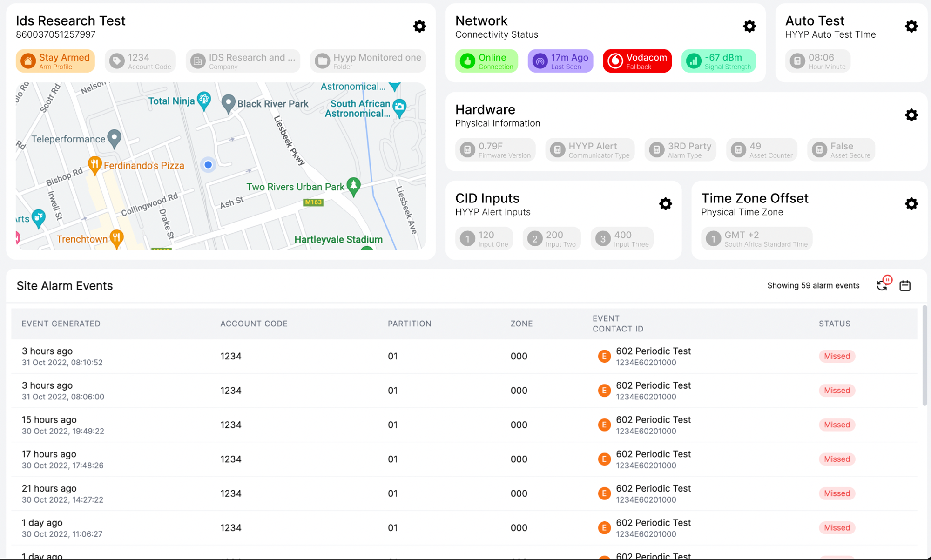Sort by ACCOUNT CODE column header
This screenshot has height=560, width=931.
tap(254, 324)
